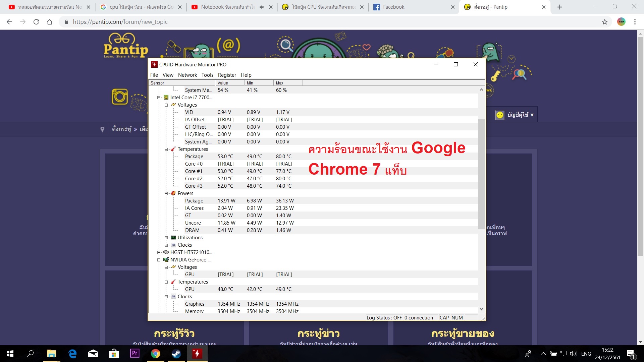644x362 pixels.
Task: Go to the Chrome home page
Action: tap(50, 22)
